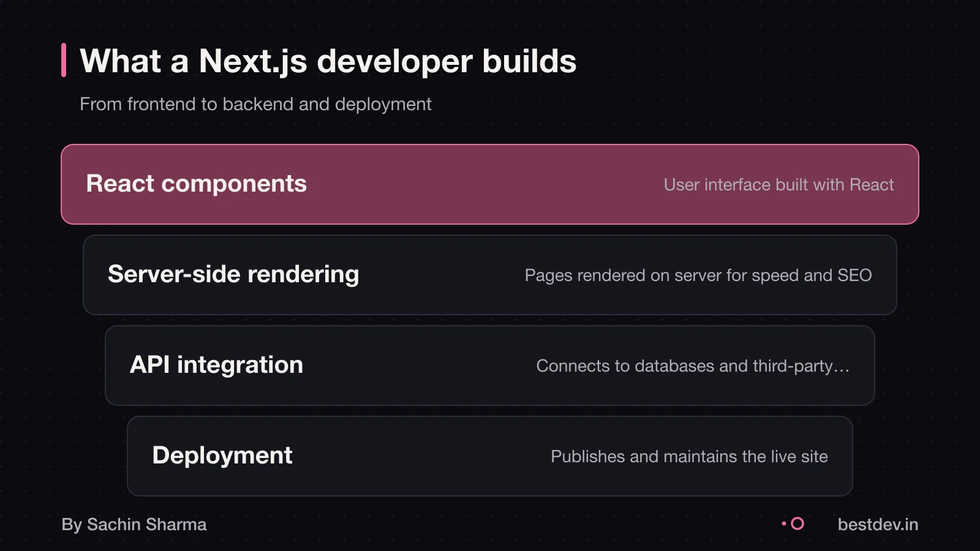The width and height of the screenshot is (980, 551).
Task: Select the Server-side rendering card
Action: pos(490,275)
